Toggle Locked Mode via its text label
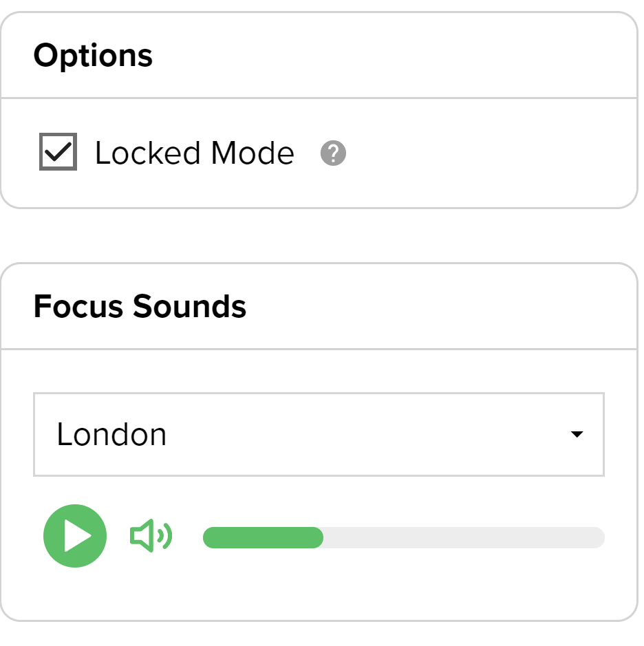The width and height of the screenshot is (644, 646). tap(194, 153)
